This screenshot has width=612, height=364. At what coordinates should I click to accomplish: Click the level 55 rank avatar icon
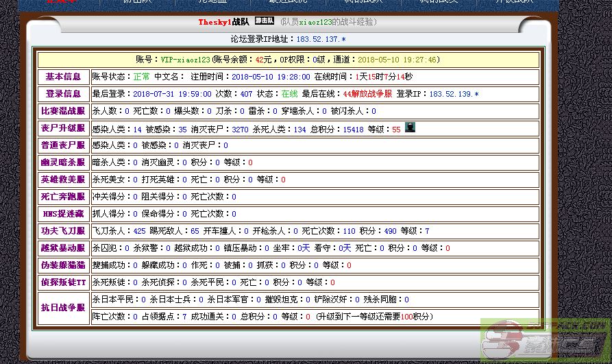click(x=410, y=128)
